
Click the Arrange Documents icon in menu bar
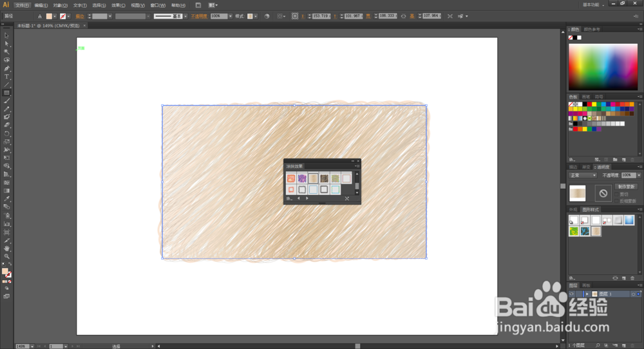(x=213, y=5)
